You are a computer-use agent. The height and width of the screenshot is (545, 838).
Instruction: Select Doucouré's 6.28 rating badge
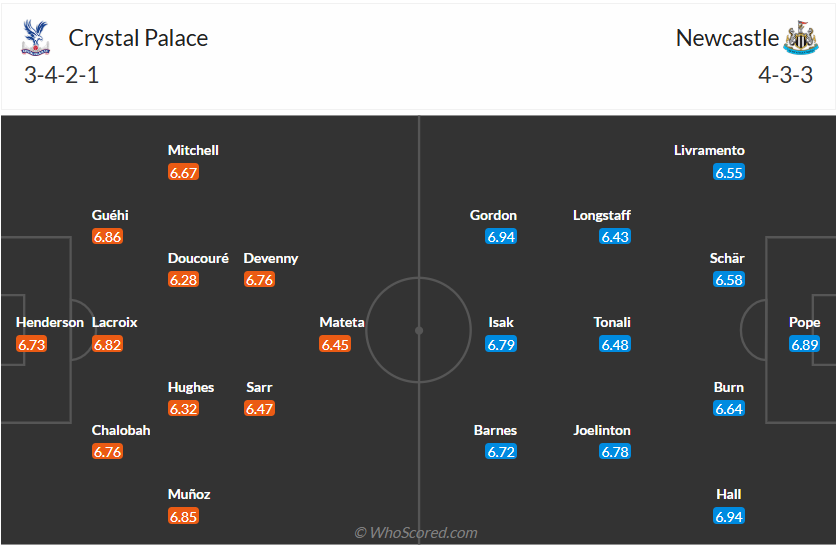[184, 280]
